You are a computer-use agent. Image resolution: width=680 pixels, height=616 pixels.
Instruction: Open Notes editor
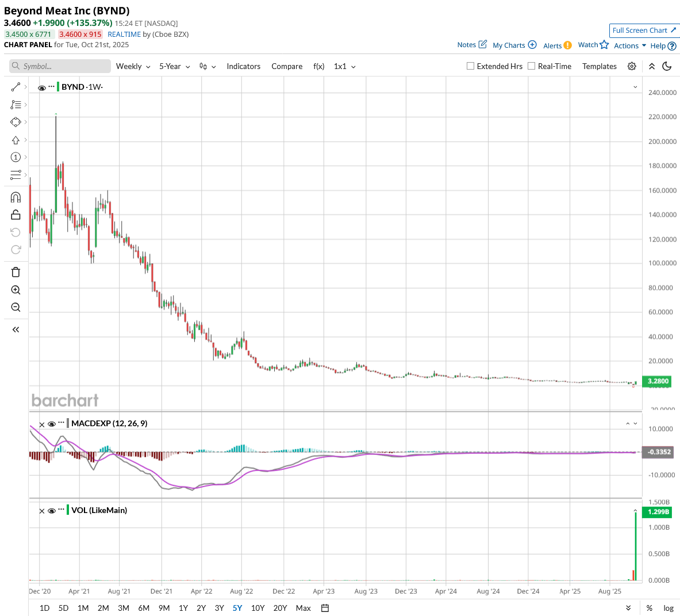472,45
